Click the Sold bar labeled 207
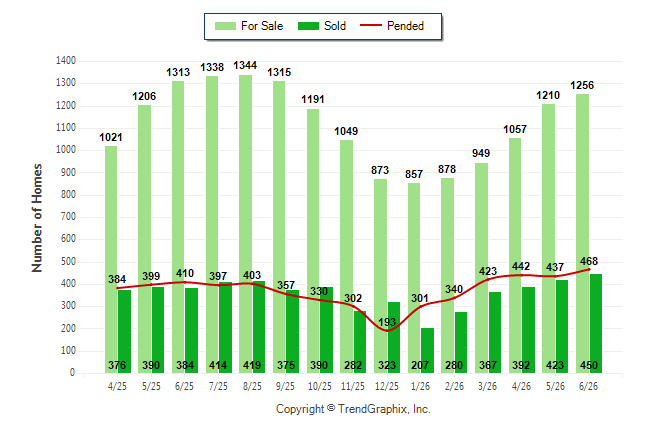 427,350
